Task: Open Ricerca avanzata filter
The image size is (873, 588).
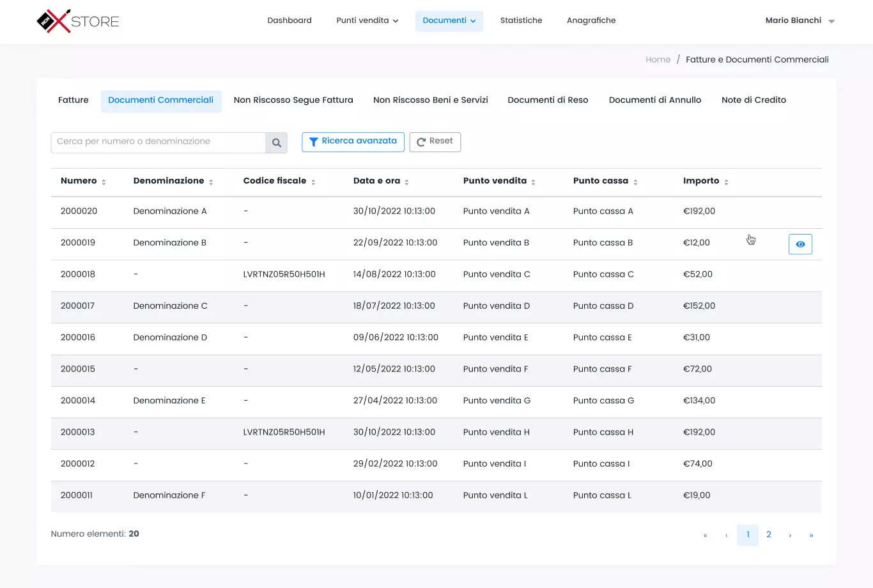Action: click(x=353, y=141)
